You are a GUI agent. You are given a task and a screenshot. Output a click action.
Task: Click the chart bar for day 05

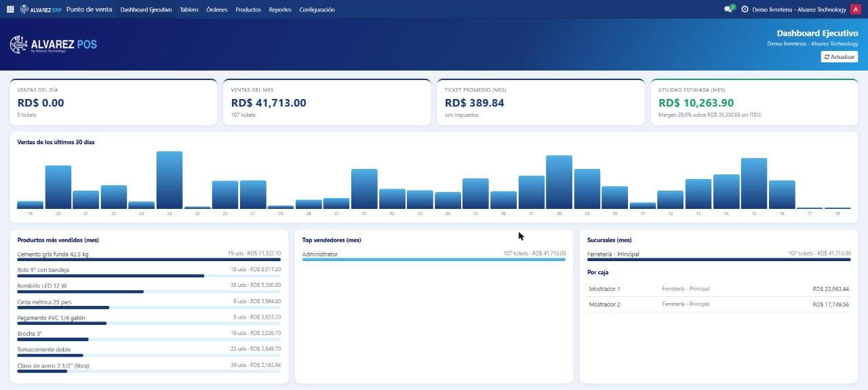[475, 193]
